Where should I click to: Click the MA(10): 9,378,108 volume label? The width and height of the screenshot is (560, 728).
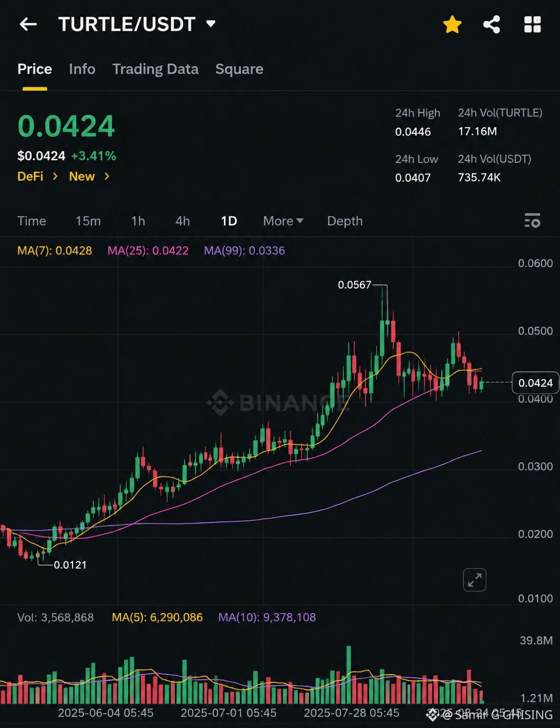pyautogui.click(x=267, y=617)
